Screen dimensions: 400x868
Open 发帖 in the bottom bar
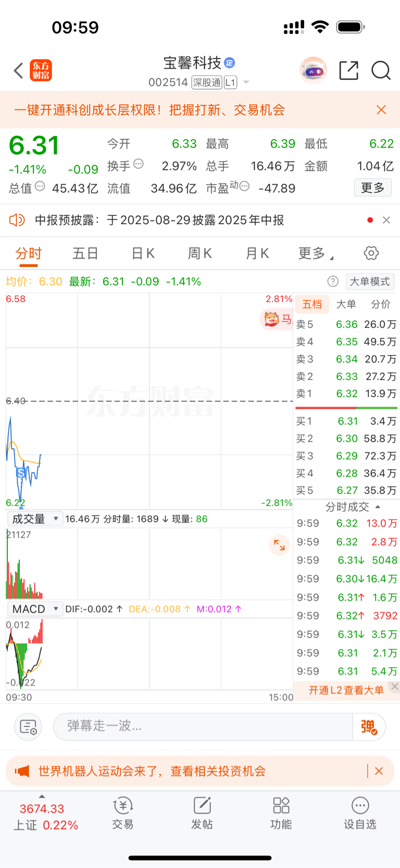202,813
